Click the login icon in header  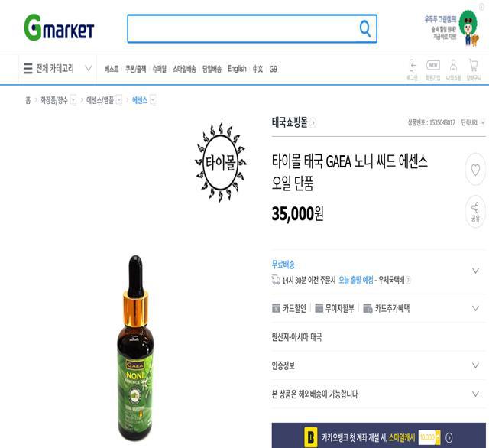tap(412, 70)
